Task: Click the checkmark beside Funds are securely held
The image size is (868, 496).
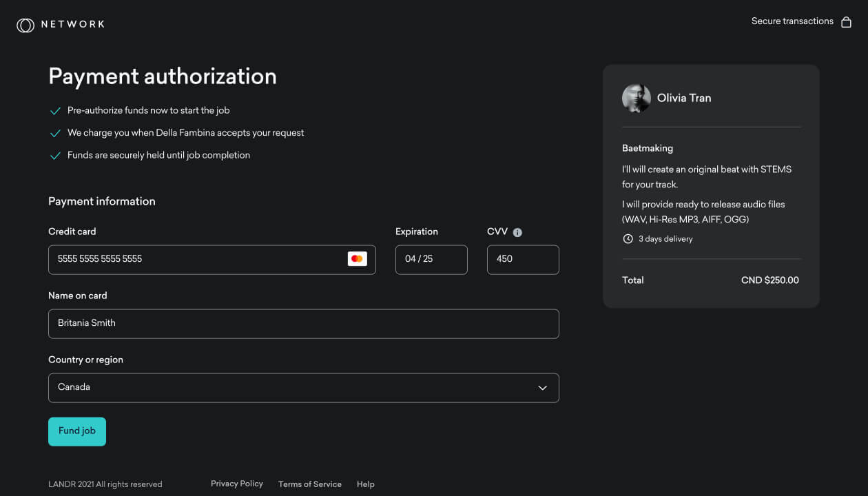Action: coord(55,156)
